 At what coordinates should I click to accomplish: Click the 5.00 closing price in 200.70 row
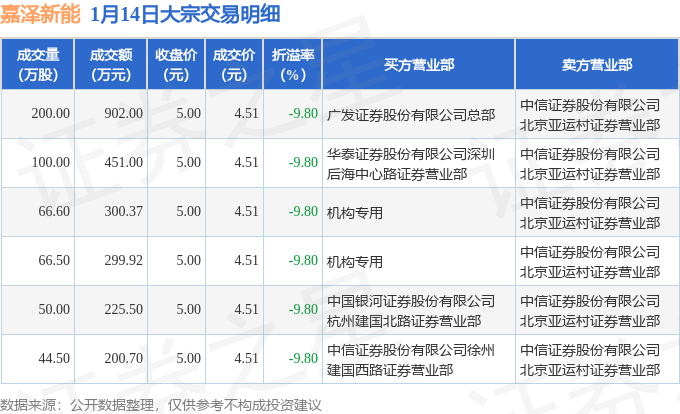pos(189,359)
